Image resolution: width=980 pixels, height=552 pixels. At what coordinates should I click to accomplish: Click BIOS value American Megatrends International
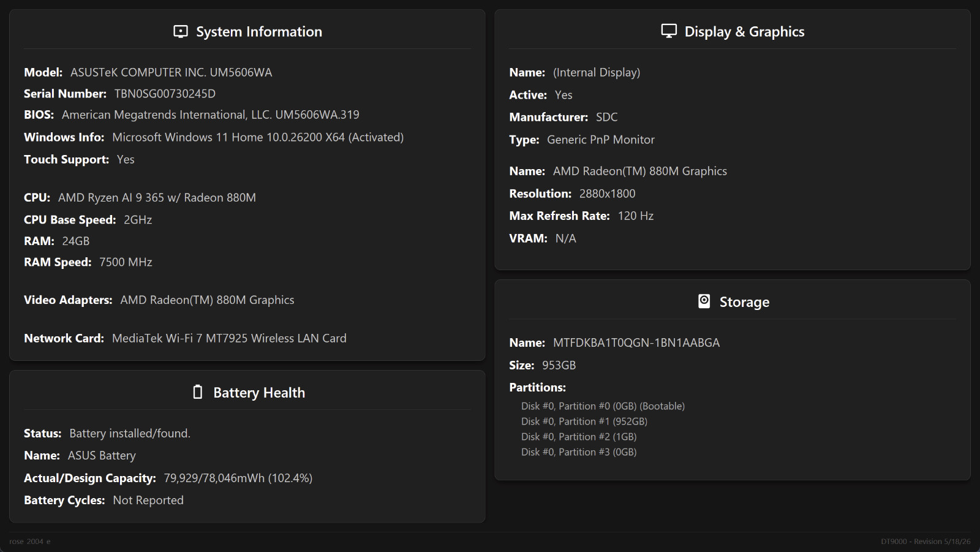click(x=211, y=115)
